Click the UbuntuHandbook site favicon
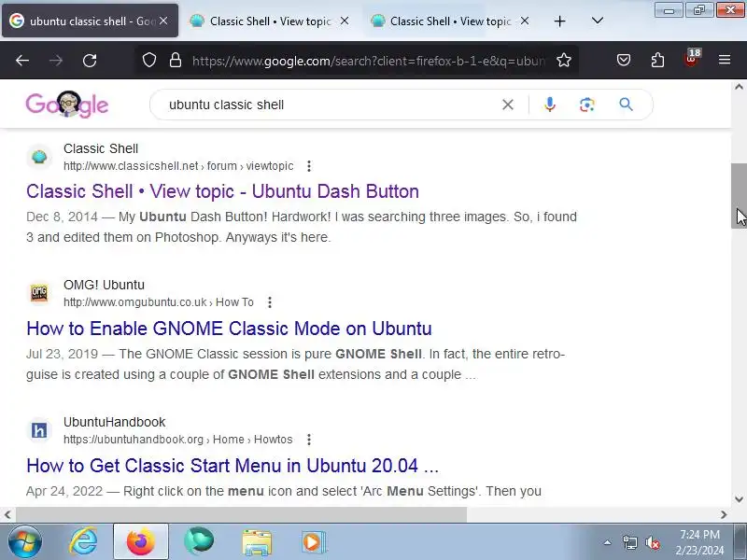Viewport: 747px width, 560px height. tap(39, 430)
